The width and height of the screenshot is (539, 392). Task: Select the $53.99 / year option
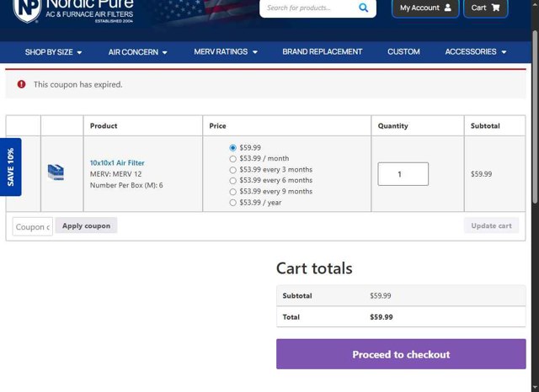232,203
